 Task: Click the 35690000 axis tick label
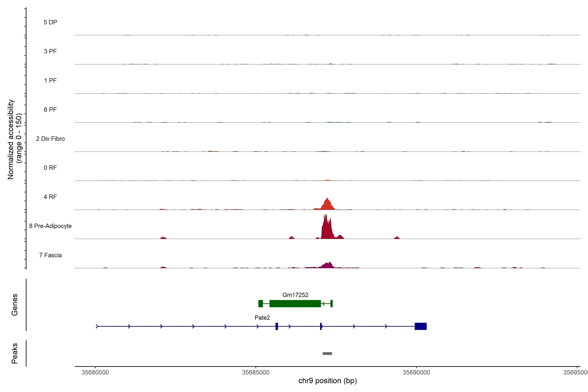pos(416,373)
